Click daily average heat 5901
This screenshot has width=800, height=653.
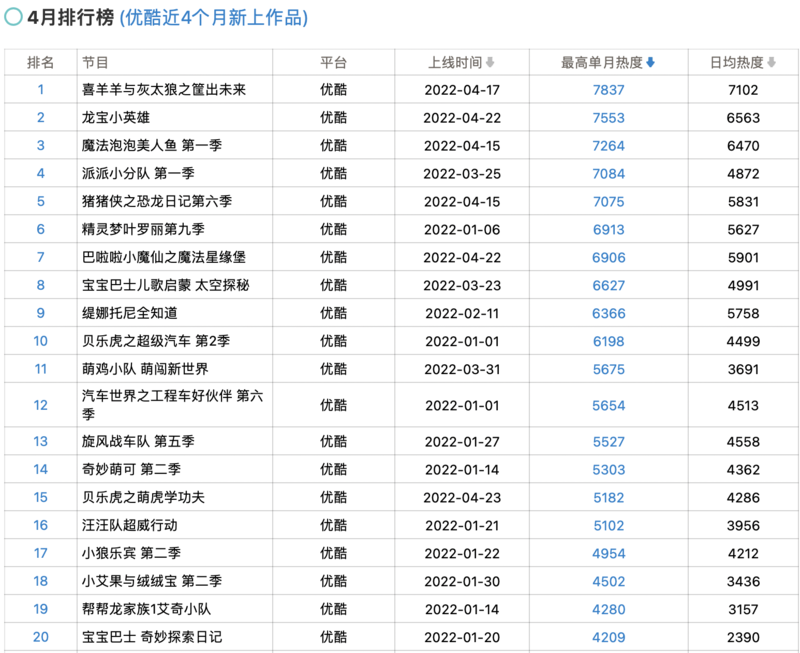tap(743, 258)
